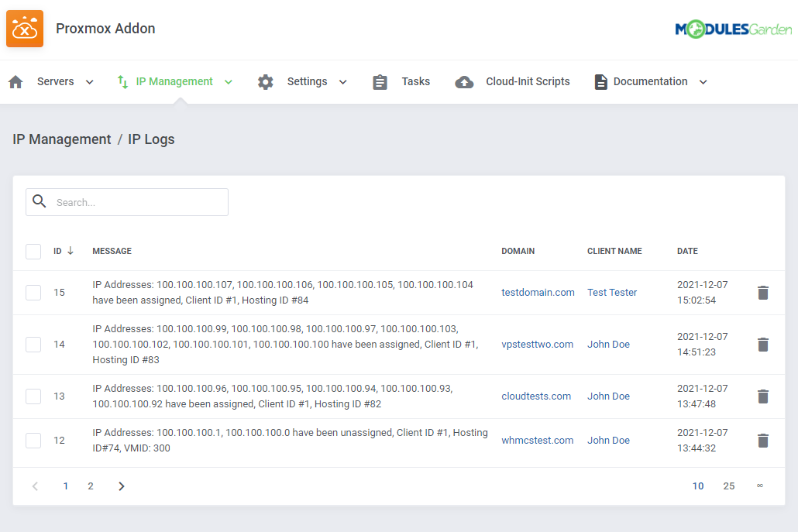This screenshot has width=798, height=532.
Task: Delete log entry 15 with trash icon
Action: point(763,293)
